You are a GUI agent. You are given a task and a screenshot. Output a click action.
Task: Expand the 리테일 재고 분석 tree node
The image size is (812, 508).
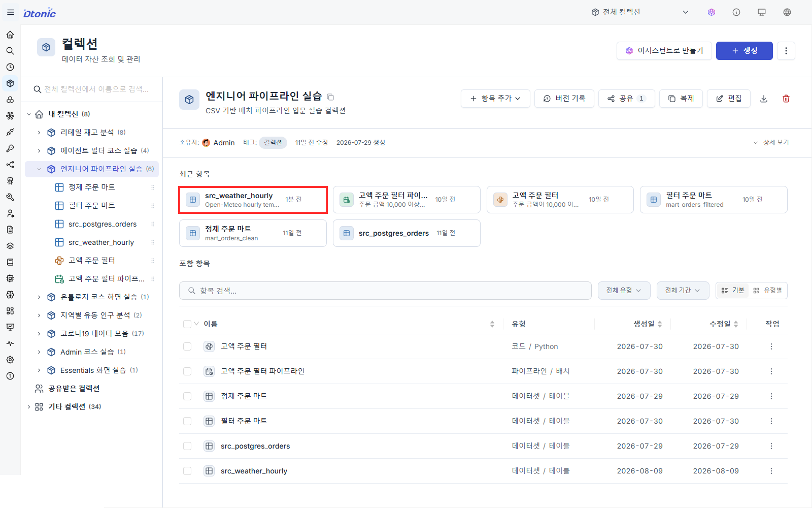point(39,133)
